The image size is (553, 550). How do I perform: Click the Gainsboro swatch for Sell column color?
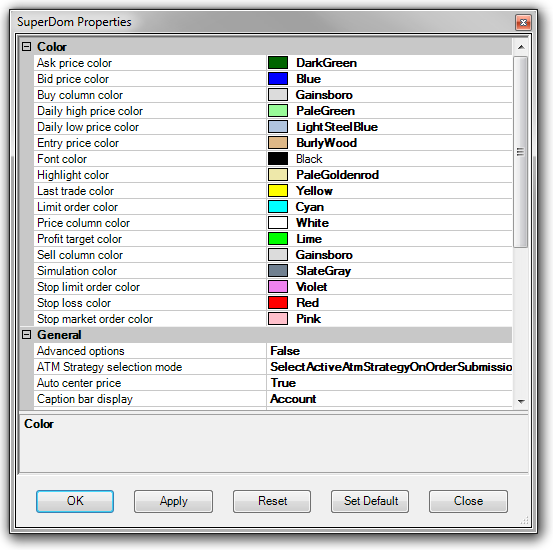(278, 255)
